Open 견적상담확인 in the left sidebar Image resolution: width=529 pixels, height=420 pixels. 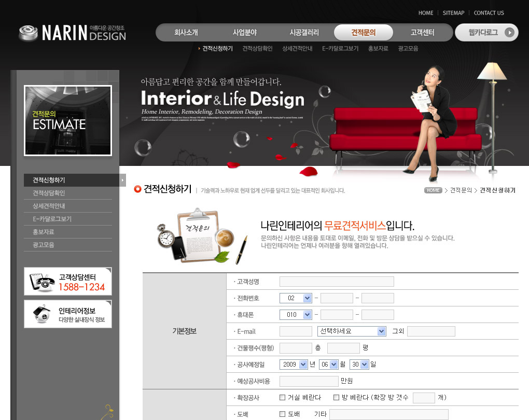click(x=49, y=193)
